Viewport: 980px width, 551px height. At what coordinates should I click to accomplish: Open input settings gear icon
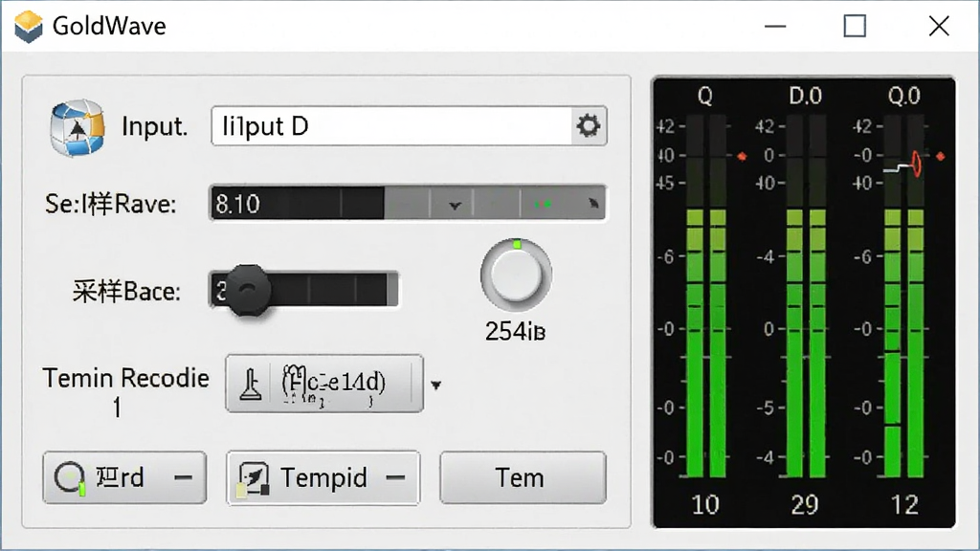click(x=589, y=126)
